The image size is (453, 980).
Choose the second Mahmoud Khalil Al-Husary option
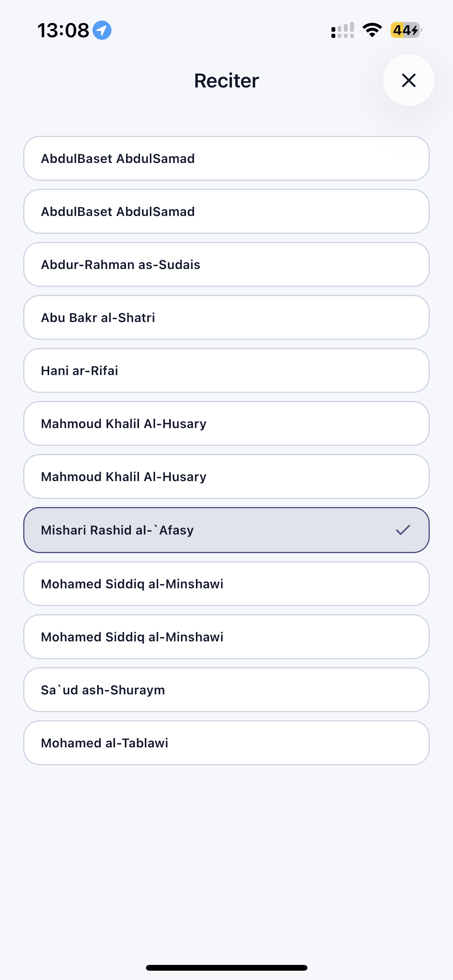pos(226,476)
